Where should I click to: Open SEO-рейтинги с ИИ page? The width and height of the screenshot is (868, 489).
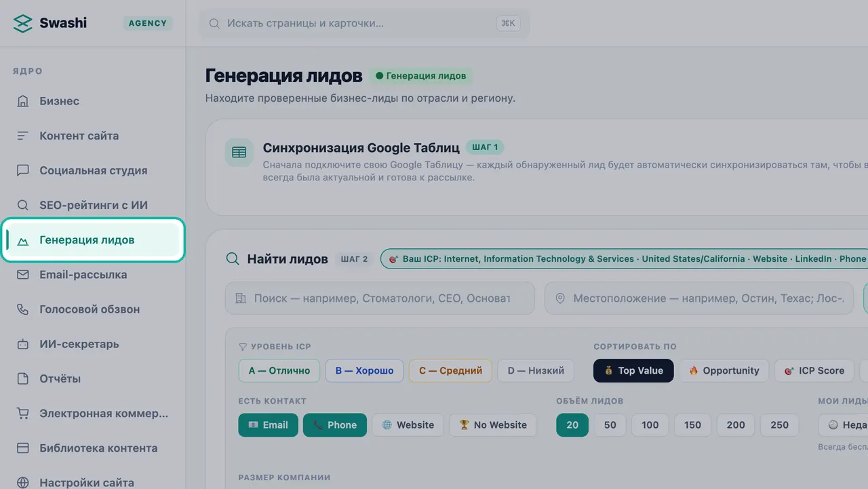93,205
